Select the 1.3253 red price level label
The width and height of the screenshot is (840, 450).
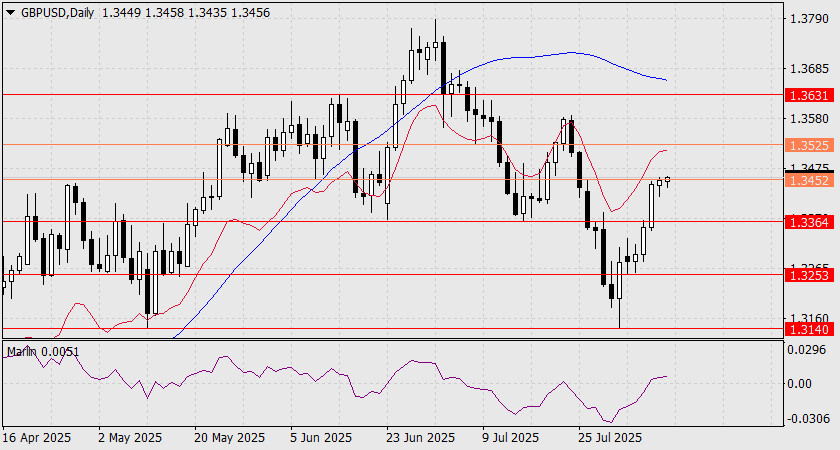(809, 275)
